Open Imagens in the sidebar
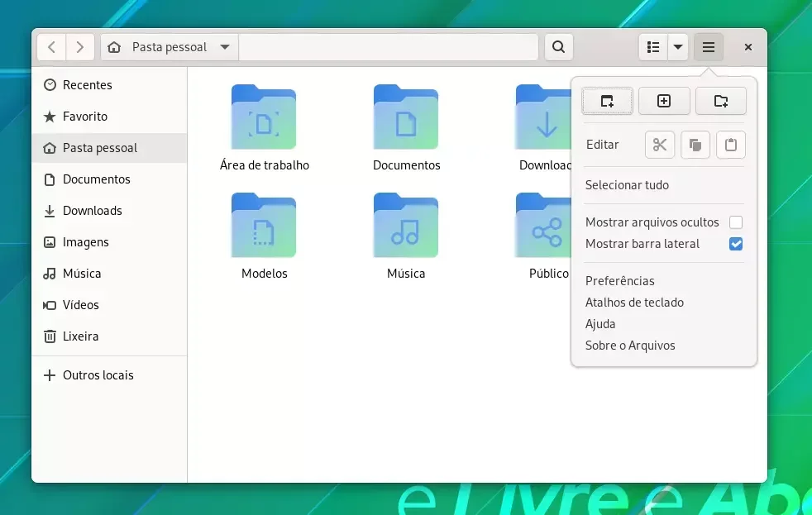Viewport: 812px width, 515px height. (x=109, y=242)
